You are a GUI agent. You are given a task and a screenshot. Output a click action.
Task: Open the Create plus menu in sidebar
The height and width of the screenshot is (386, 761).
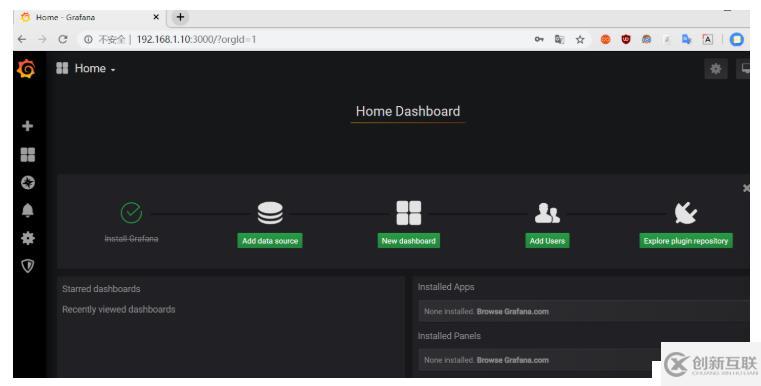[x=28, y=126]
